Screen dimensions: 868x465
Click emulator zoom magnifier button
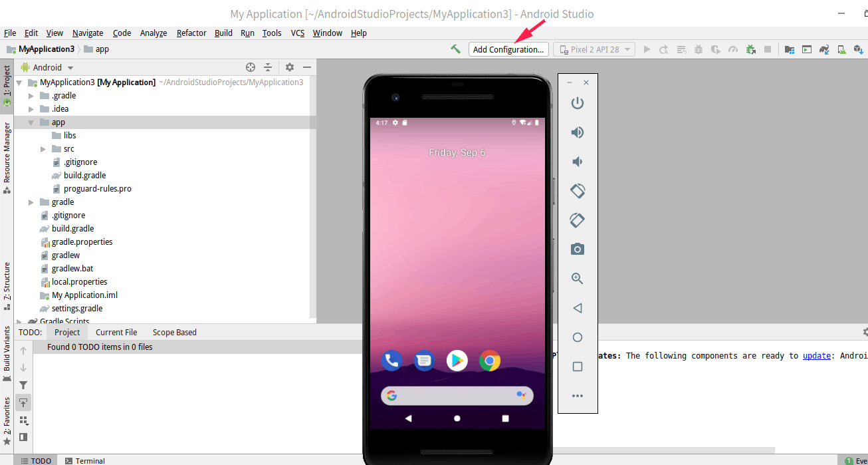578,279
